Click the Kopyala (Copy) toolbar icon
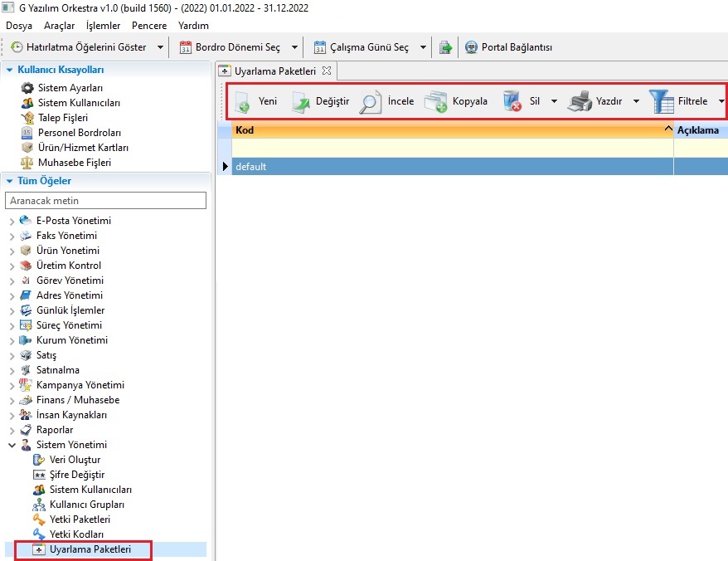The width and height of the screenshot is (728, 561). (x=436, y=102)
